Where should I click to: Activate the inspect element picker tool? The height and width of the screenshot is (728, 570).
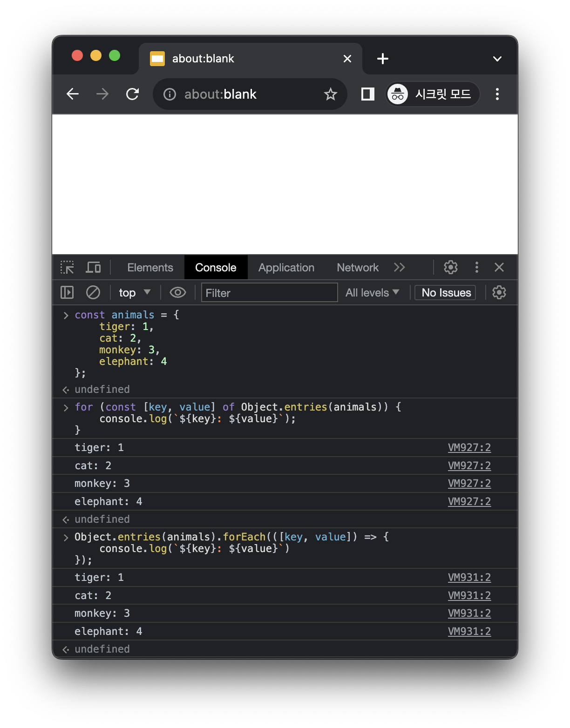[x=67, y=267]
